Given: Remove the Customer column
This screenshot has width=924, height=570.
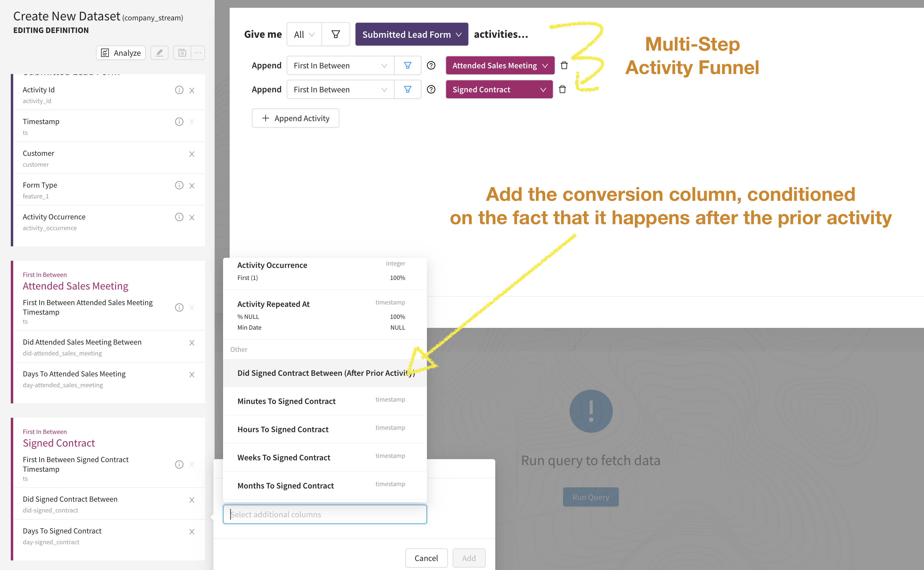Looking at the screenshot, I should tap(192, 154).
